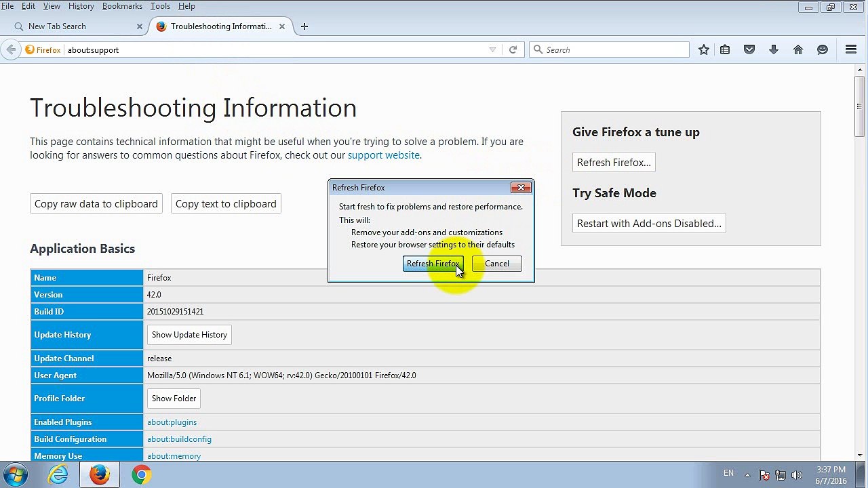Open about:plugins link

tap(172, 422)
